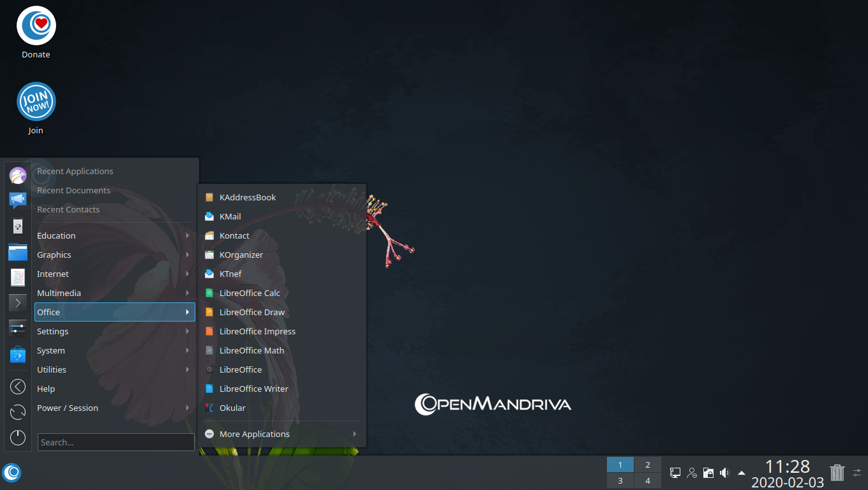Image resolution: width=868 pixels, height=490 pixels.
Task: Open KTnef from the Office submenu
Action: pyautogui.click(x=282, y=274)
